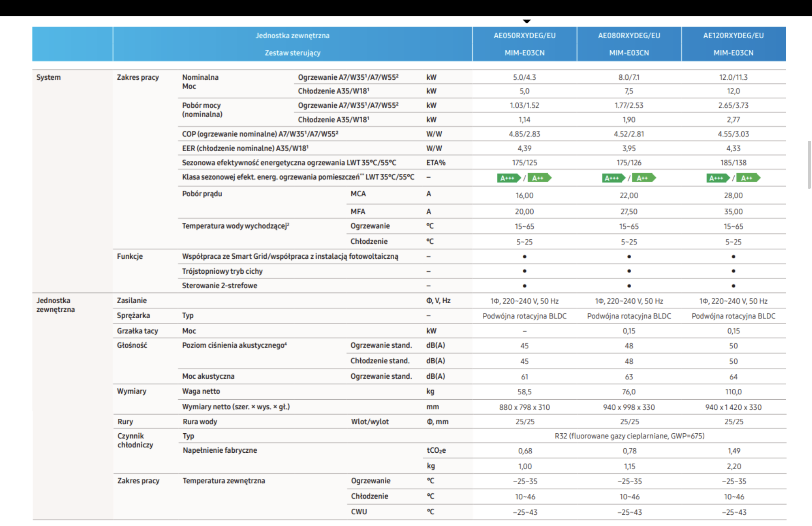Click the A++ badge in the AE080RXYDEG/EU column
This screenshot has width=812, height=526.
pyautogui.click(x=643, y=178)
